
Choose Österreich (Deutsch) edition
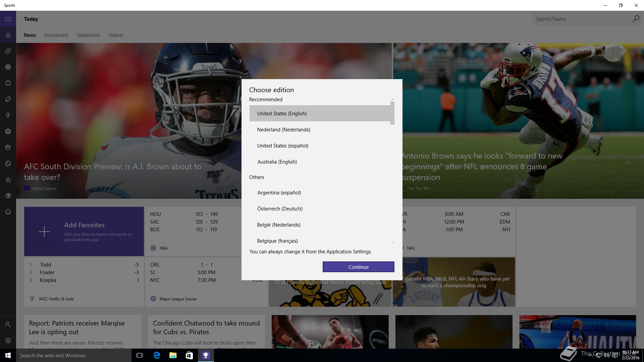coord(320,208)
